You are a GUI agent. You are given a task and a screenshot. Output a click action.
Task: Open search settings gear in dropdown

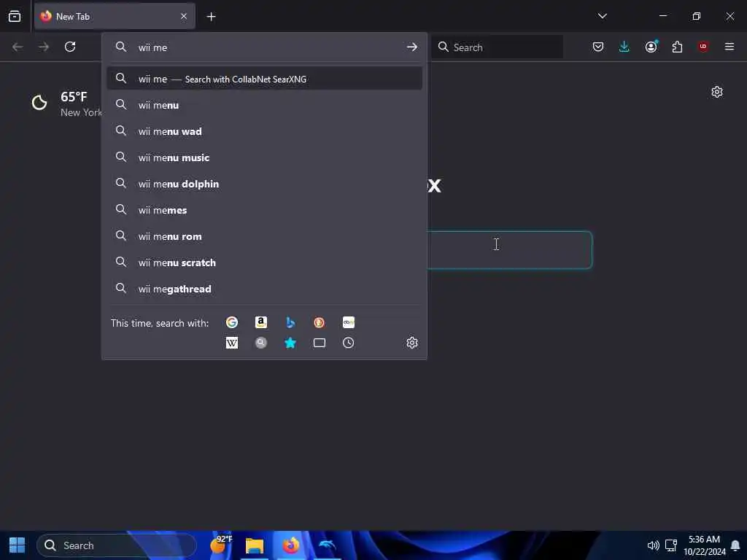(412, 343)
